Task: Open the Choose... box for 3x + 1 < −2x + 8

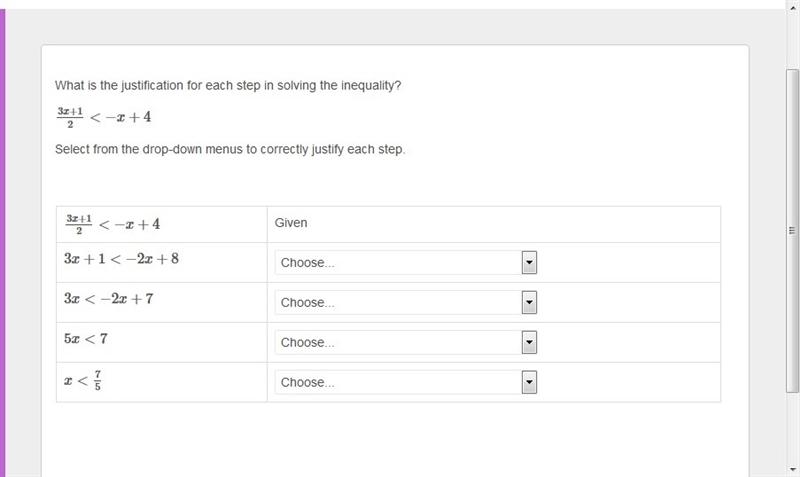Action: [x=406, y=263]
